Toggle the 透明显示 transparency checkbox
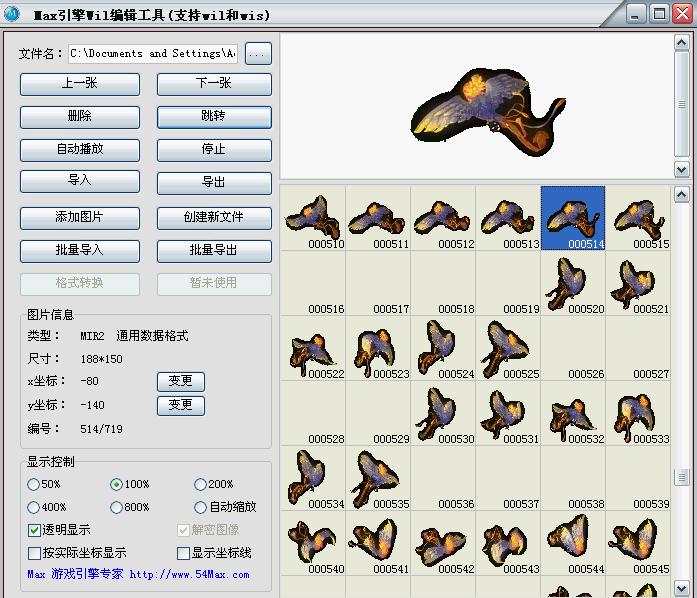 click(x=35, y=530)
